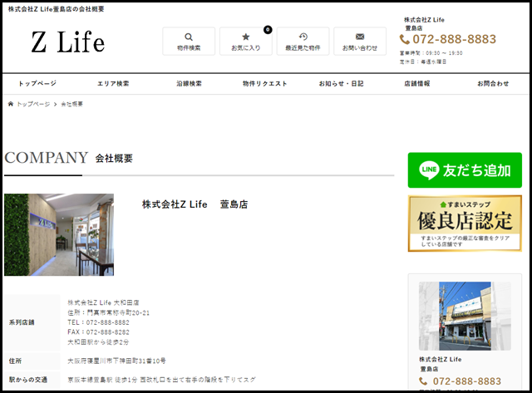Click the breadcrumb home icon
Viewport: 532px width, 393px height.
(x=11, y=104)
